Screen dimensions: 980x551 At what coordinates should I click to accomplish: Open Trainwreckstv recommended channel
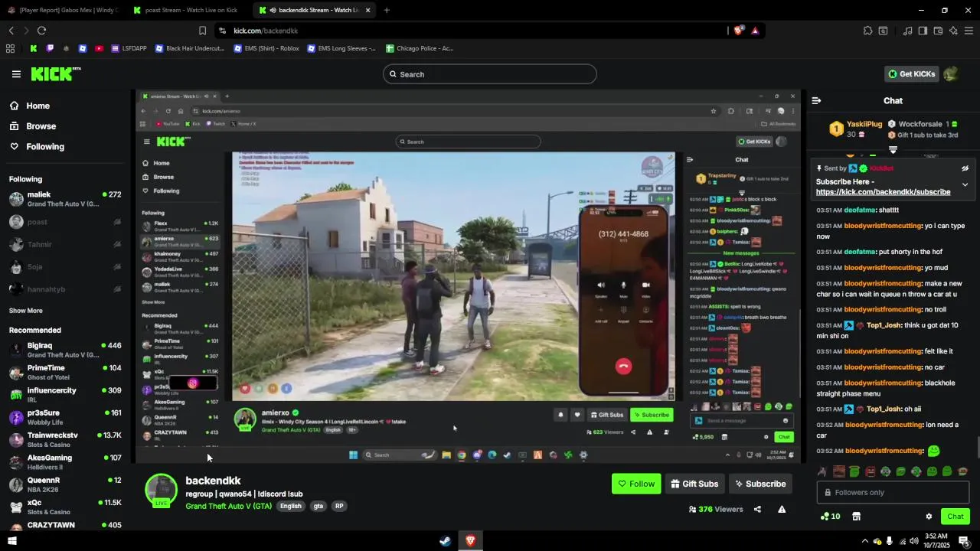(65, 440)
